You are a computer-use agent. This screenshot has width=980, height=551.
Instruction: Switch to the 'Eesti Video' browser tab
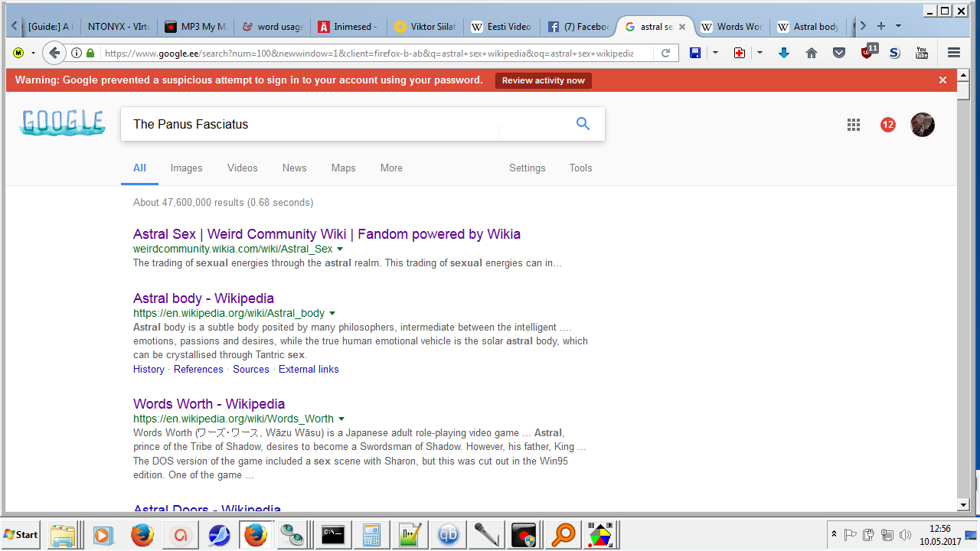point(501,27)
